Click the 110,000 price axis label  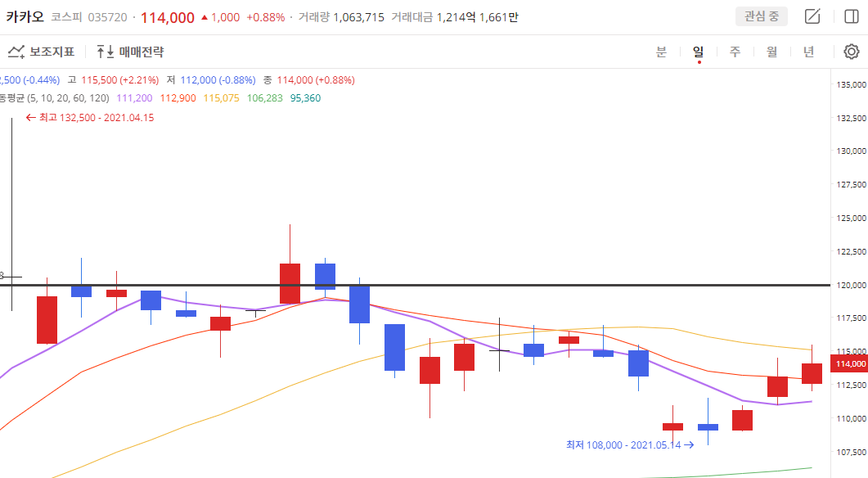click(x=852, y=418)
